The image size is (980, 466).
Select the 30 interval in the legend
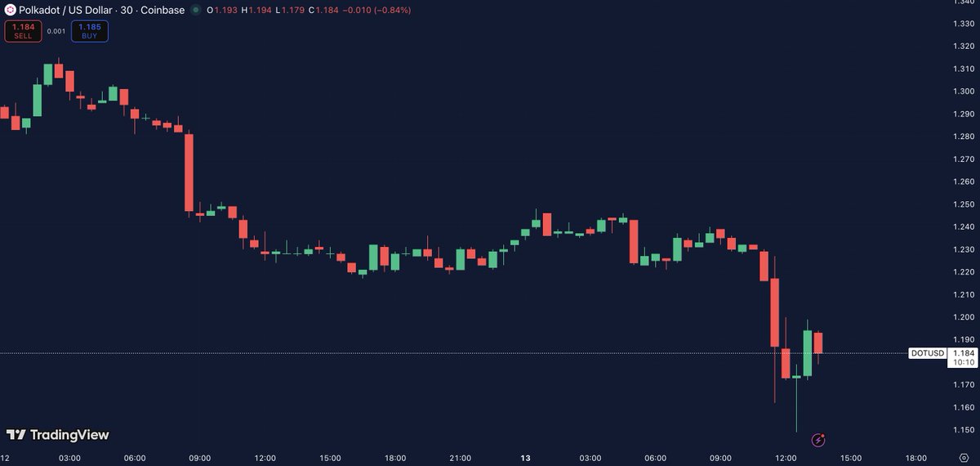click(x=127, y=10)
